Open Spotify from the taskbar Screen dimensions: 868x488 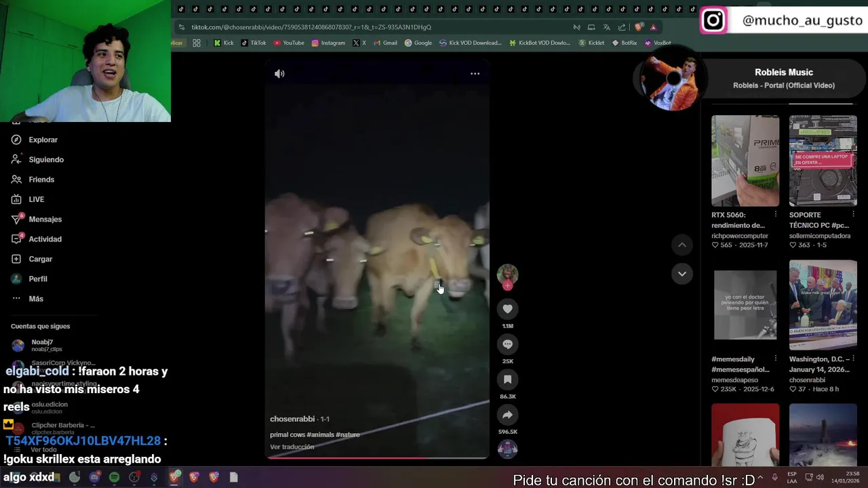pos(114,477)
